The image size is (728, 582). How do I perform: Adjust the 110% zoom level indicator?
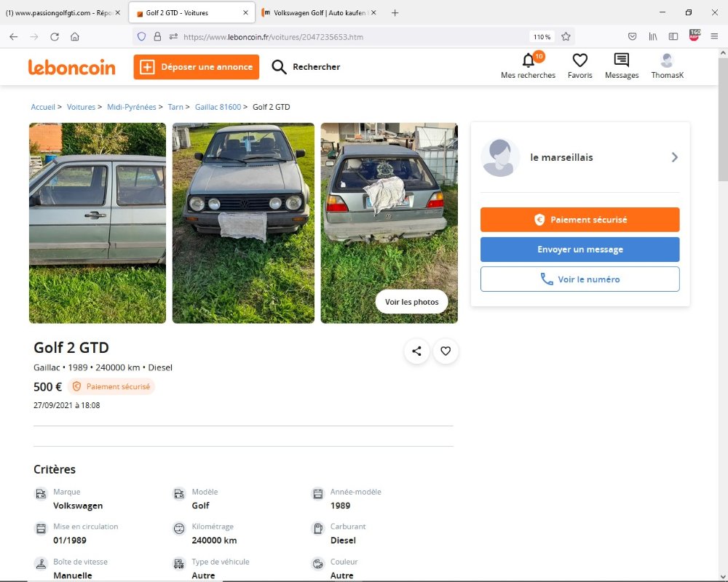(x=542, y=36)
